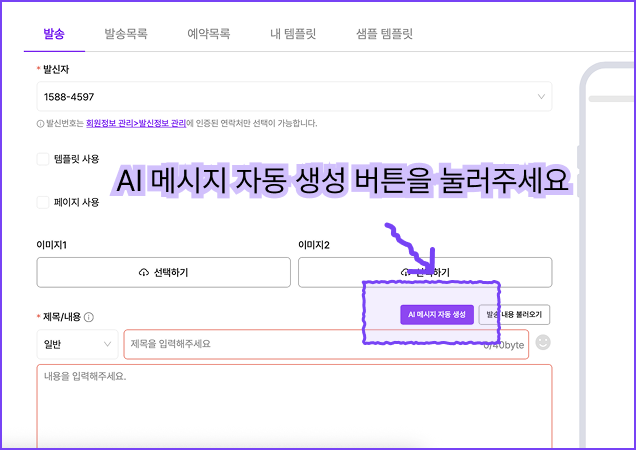Click the 제목을 입력해주세요 title field

click(326, 344)
